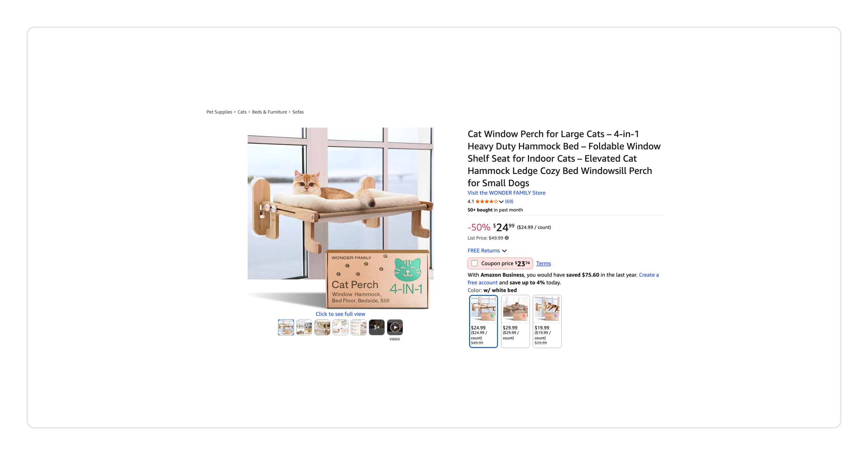Expand the FREE Returns dropdown

[x=487, y=251]
